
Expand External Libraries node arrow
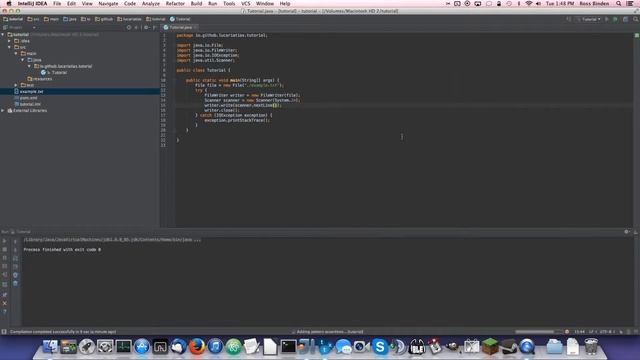point(3,111)
